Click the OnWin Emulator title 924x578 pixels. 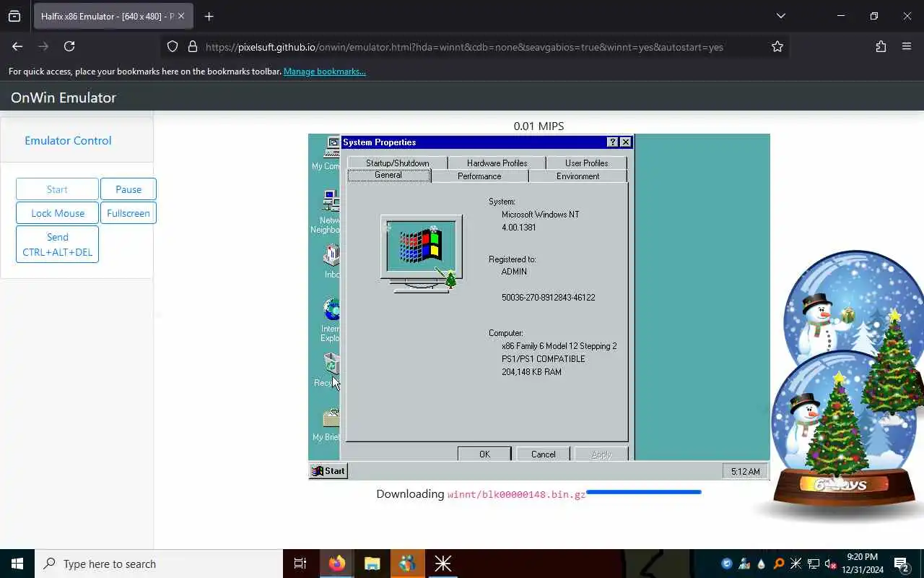point(64,98)
